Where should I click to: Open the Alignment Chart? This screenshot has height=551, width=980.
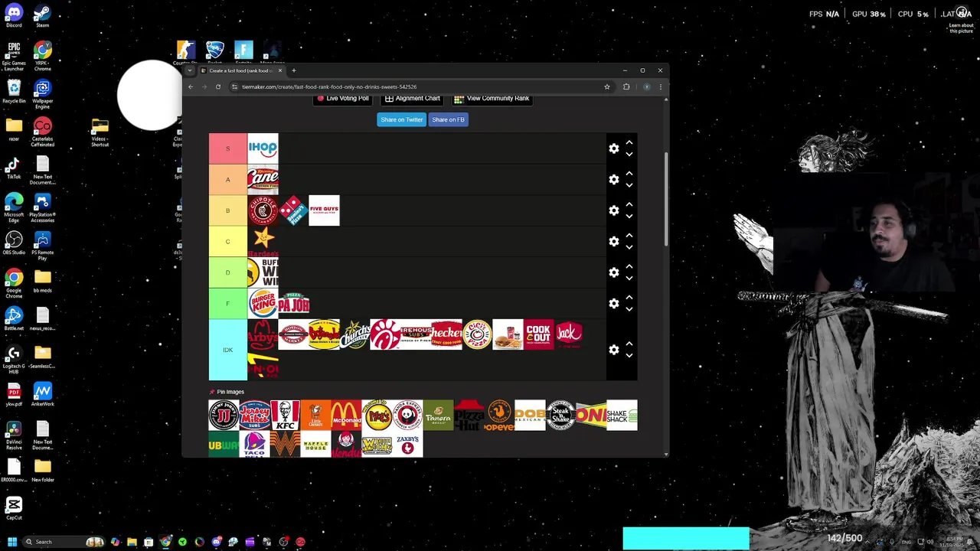(x=413, y=99)
